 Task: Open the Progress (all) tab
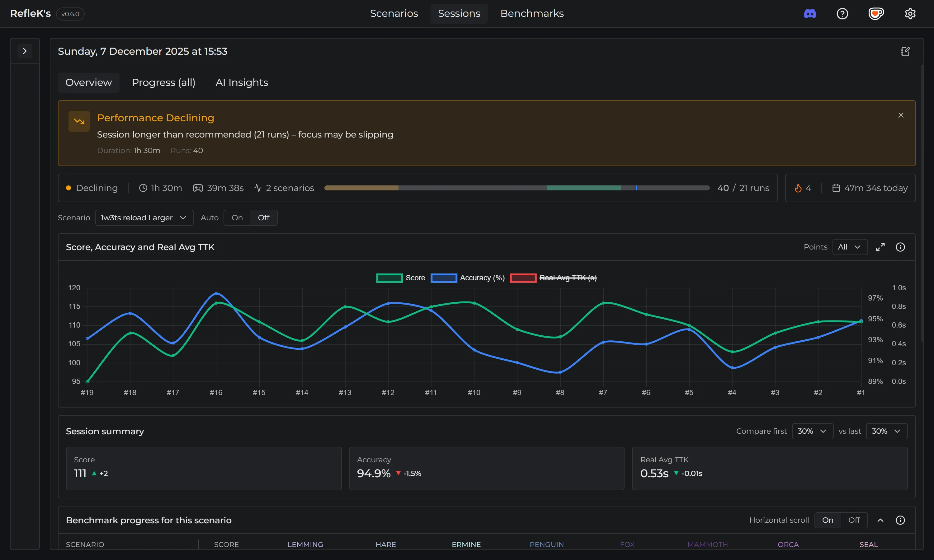tap(163, 82)
